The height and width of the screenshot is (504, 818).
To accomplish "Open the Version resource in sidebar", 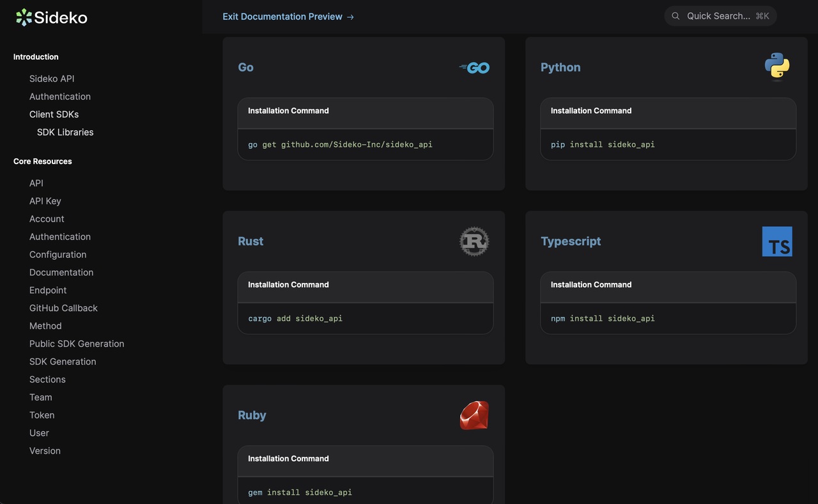I will pyautogui.click(x=45, y=450).
